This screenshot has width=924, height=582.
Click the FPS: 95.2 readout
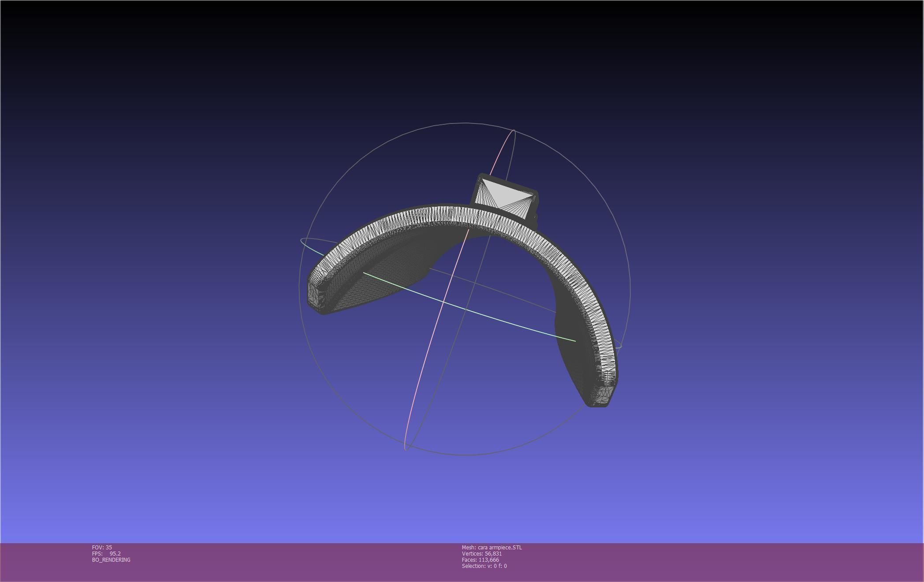pyautogui.click(x=106, y=553)
